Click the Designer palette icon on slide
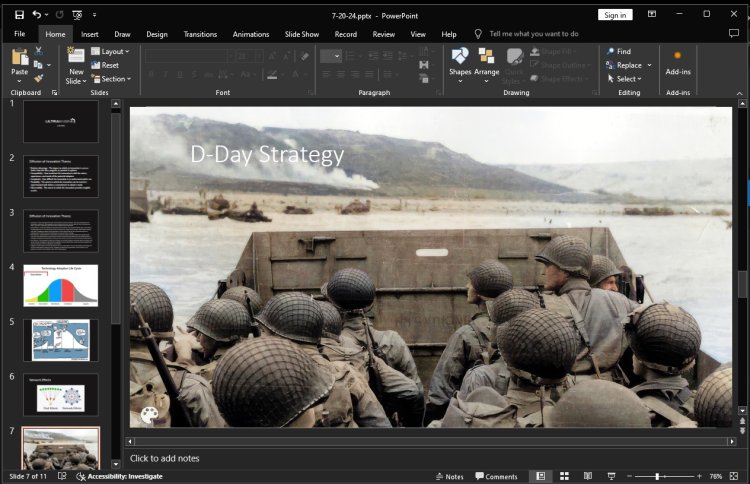The width and height of the screenshot is (750, 484). coord(148,415)
